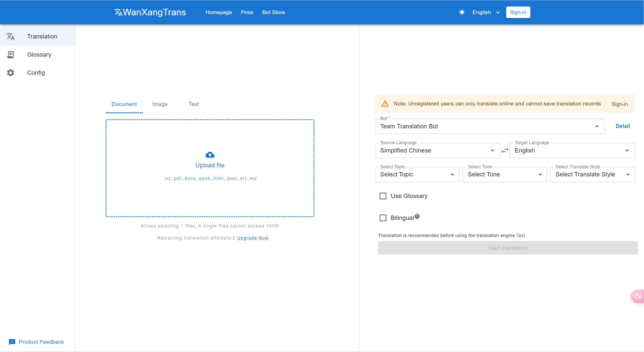The image size is (644, 352).
Task: Switch to the Text tab
Action: [194, 104]
